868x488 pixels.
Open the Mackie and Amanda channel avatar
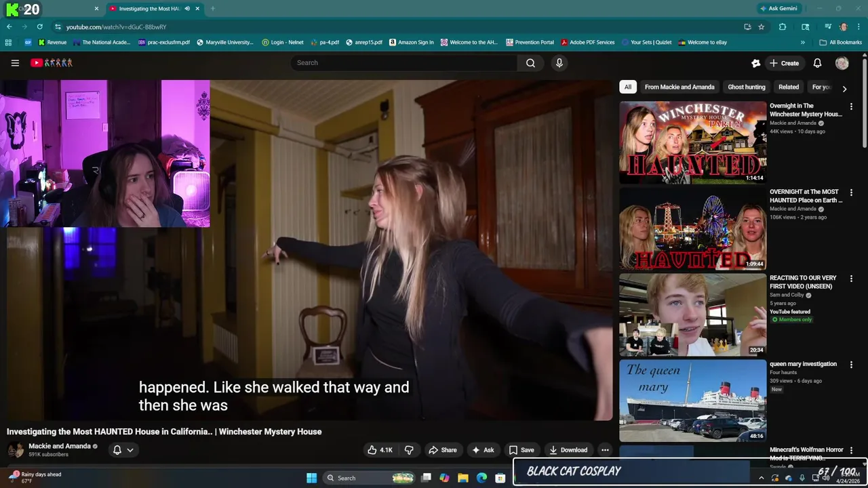pyautogui.click(x=16, y=450)
